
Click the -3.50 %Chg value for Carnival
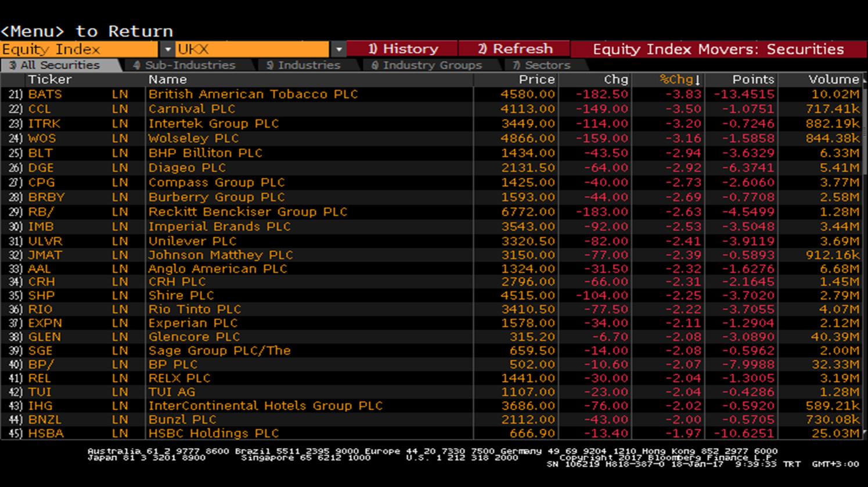coord(685,109)
